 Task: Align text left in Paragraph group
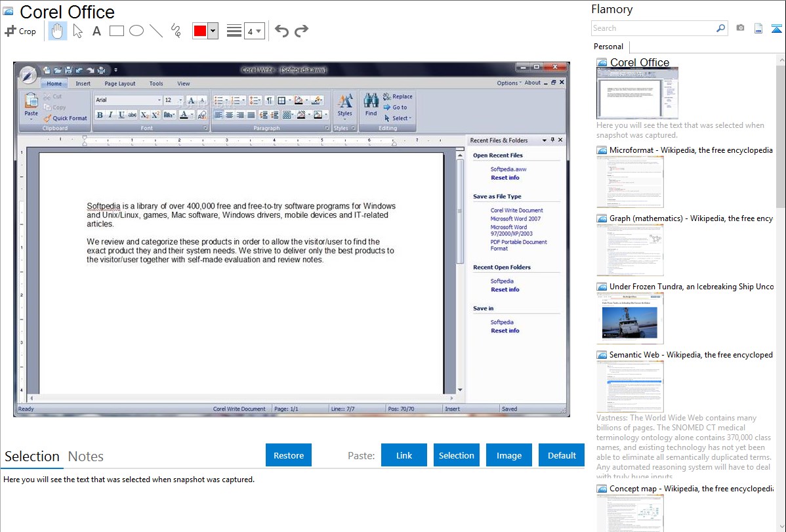pos(218,115)
